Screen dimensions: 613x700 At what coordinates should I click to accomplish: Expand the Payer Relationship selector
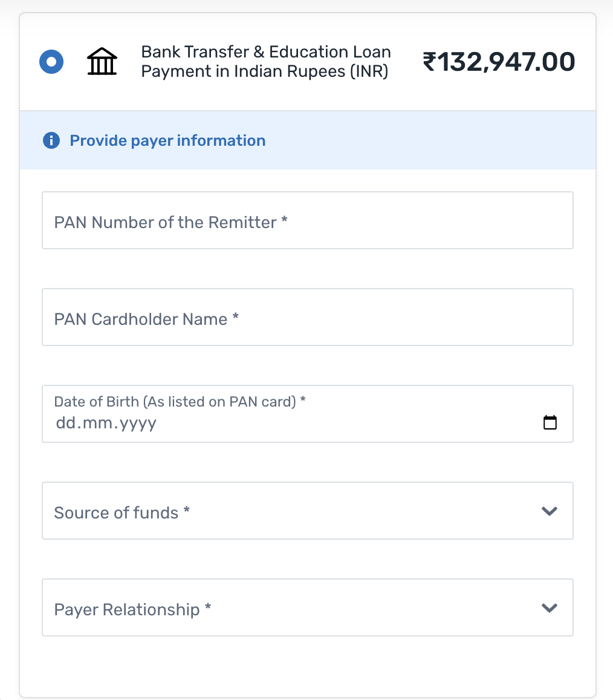[x=307, y=607]
